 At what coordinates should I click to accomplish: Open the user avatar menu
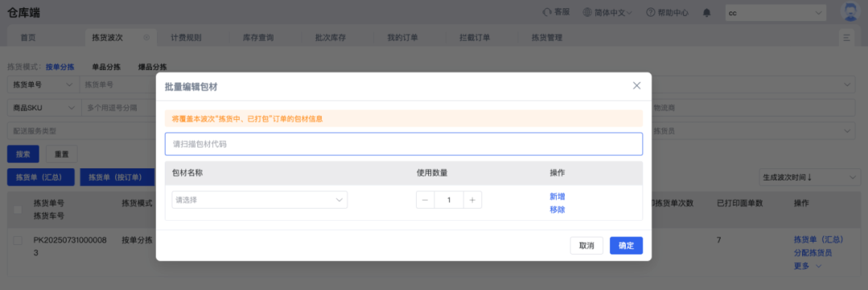tap(849, 11)
